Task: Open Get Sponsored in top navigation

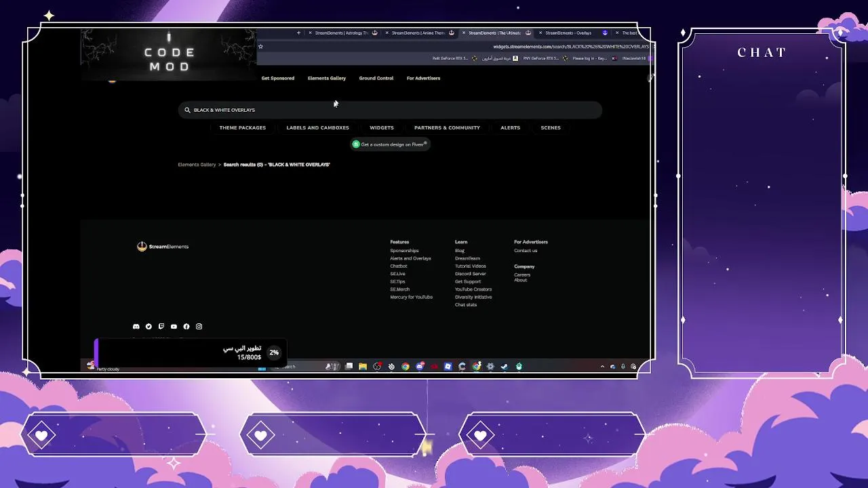Action: pos(278,78)
